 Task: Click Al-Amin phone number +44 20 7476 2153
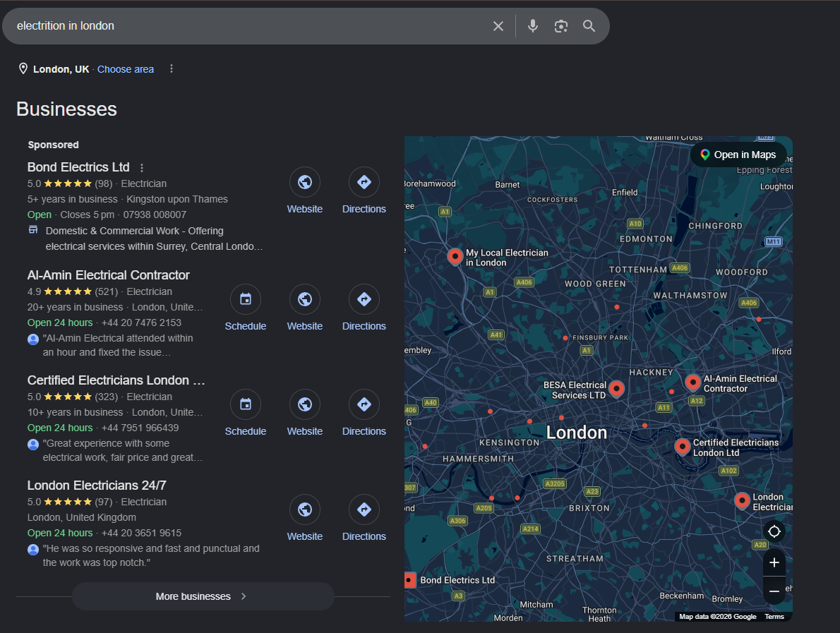coord(141,323)
